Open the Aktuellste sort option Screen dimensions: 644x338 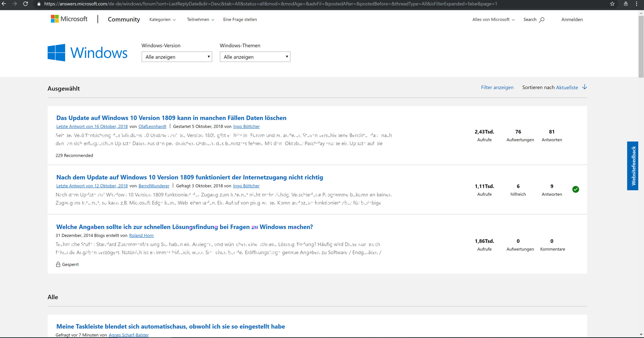(567, 88)
